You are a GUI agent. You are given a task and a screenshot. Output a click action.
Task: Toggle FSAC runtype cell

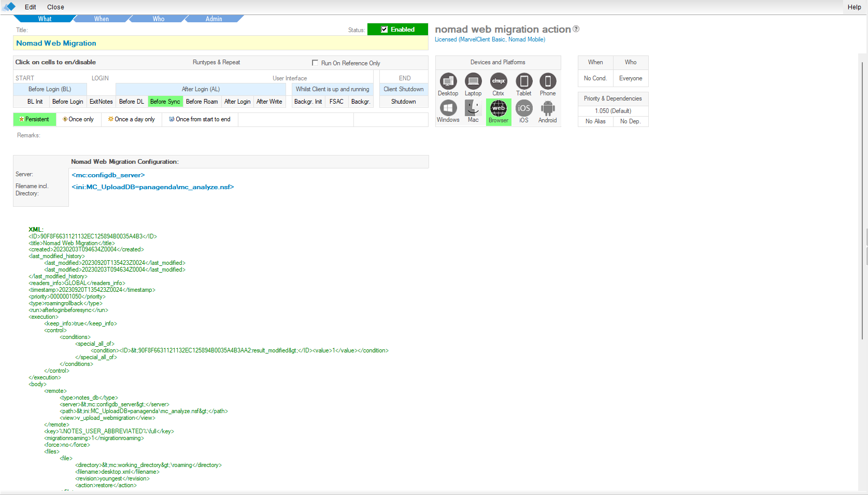coord(337,102)
